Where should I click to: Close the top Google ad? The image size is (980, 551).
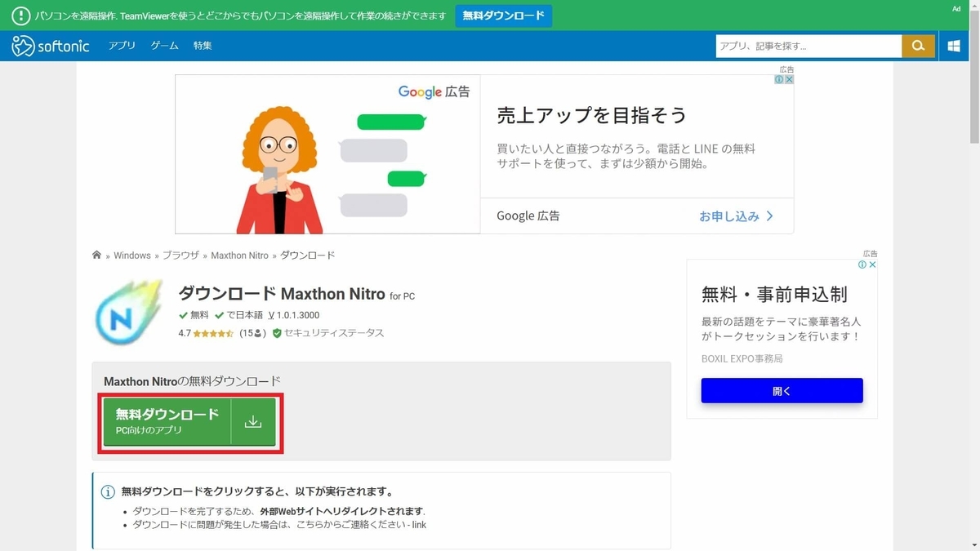tap(789, 80)
